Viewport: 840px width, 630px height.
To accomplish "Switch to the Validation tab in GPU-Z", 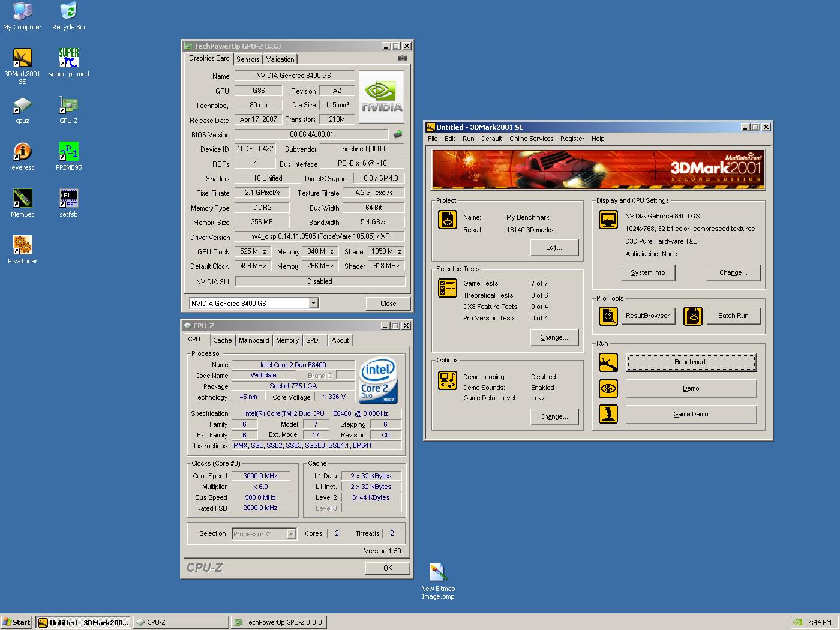I will click(x=280, y=59).
